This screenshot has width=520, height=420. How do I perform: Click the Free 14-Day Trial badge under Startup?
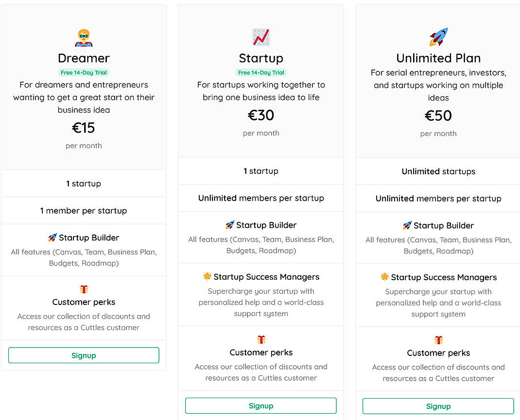[x=261, y=71]
